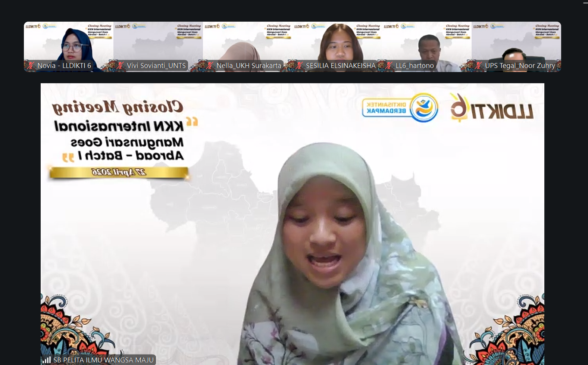Screen dimensions: 588x365
Task: Click Vivi Sovianti_UNTS muted mic icon
Action: [x=121, y=66]
